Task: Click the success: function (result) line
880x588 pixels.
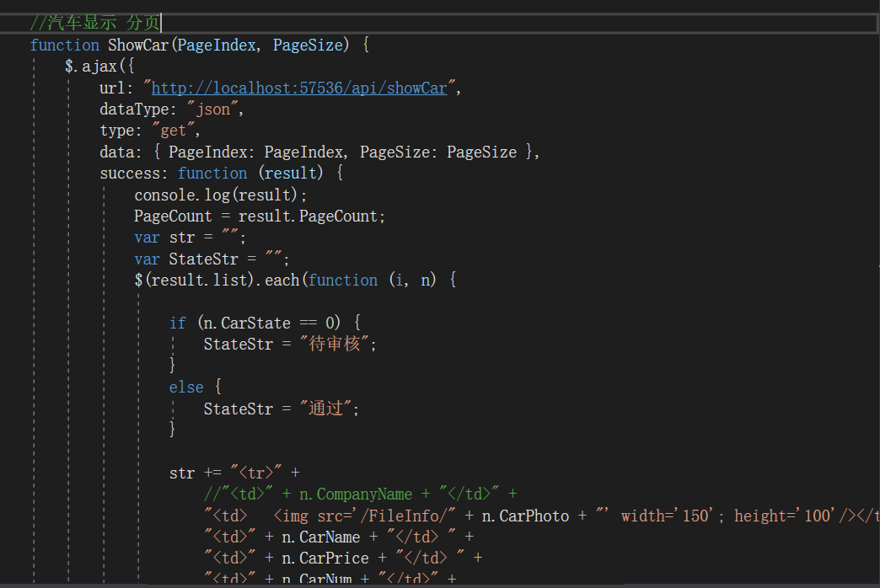Action: coord(221,174)
